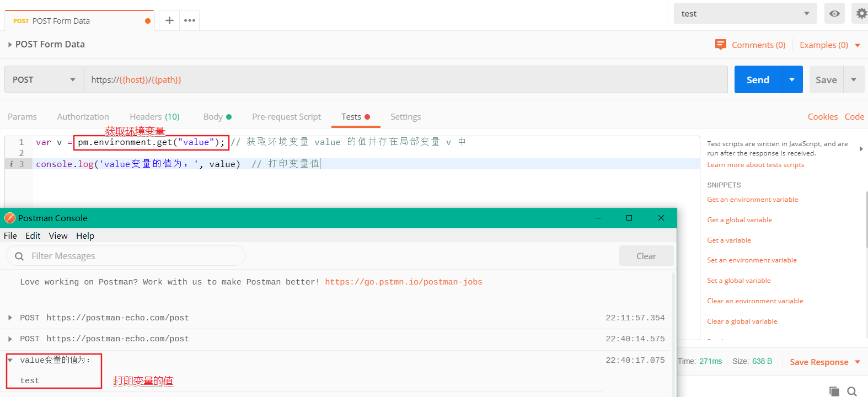Open a new request tab with plus icon
Viewport: 868px width, 397px height.
click(169, 20)
